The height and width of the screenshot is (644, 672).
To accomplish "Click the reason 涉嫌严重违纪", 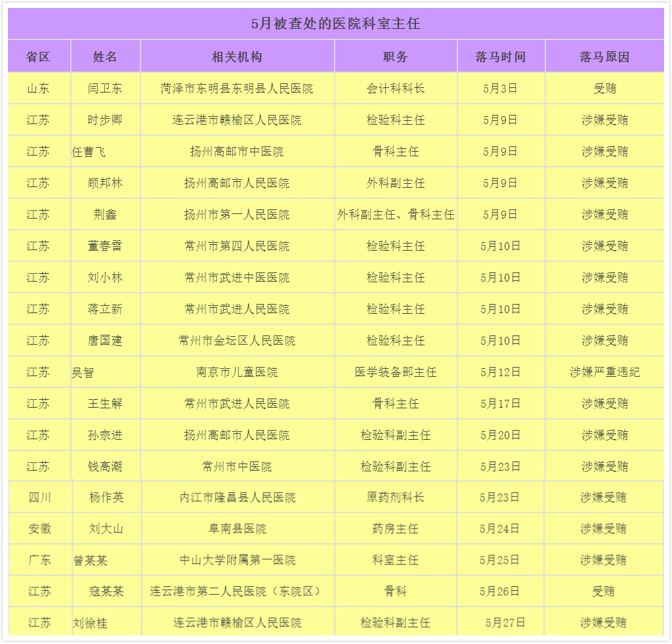I will [x=604, y=372].
